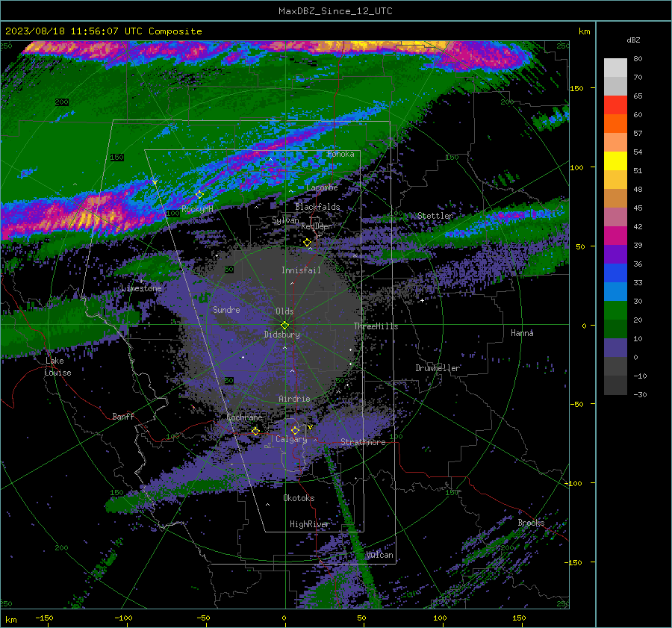The height and width of the screenshot is (628, 672).
Task: Select the dark blue swatch between 36 and 33
Action: [615, 273]
